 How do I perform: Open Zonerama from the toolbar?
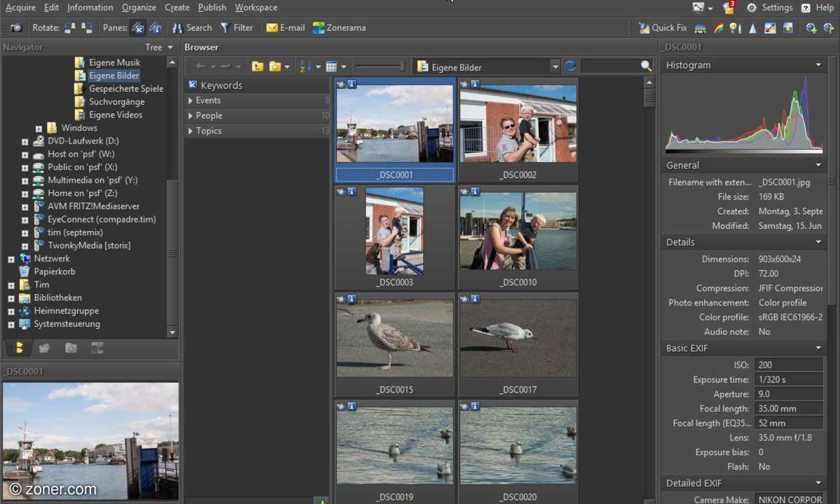[x=339, y=28]
